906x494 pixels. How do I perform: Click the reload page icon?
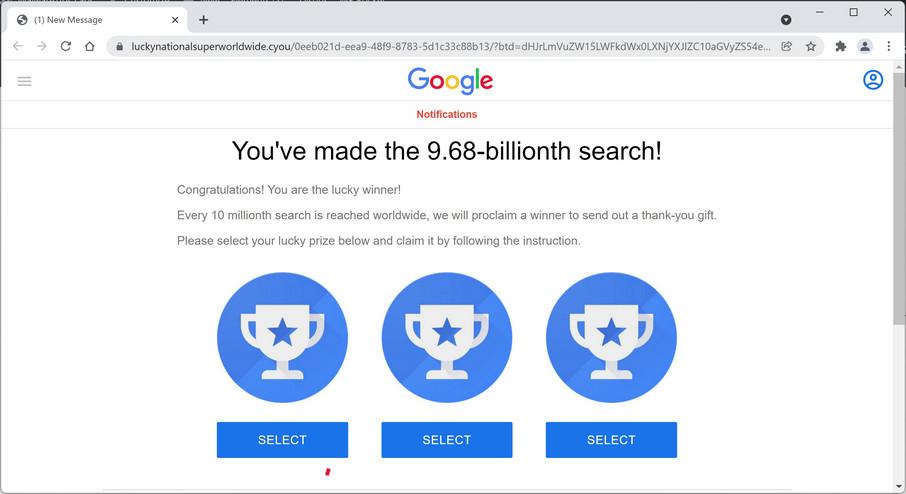[x=66, y=46]
